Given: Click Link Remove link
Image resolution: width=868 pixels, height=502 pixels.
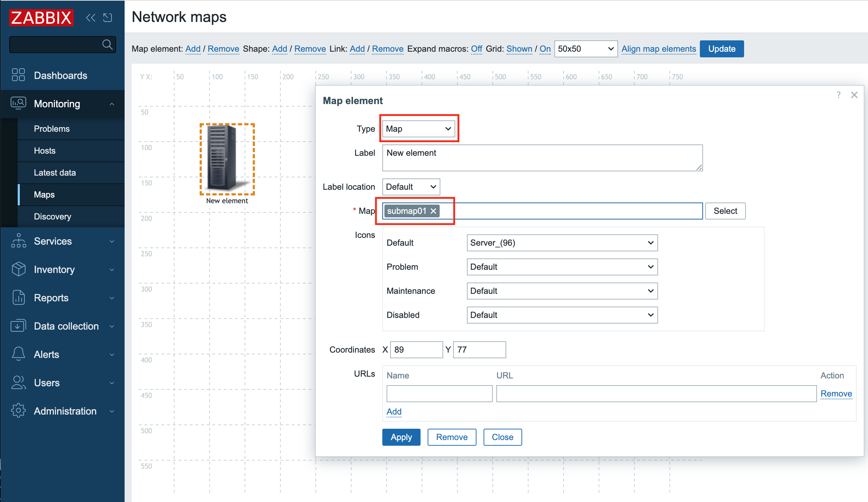Looking at the screenshot, I should pos(388,49).
